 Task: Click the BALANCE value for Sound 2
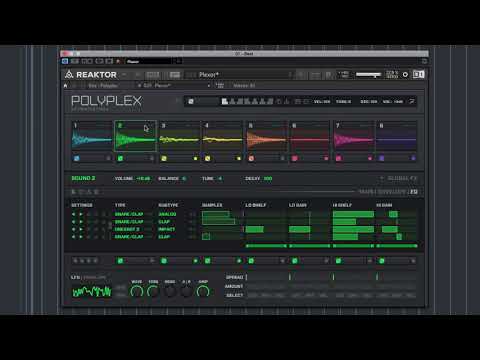pos(184,179)
